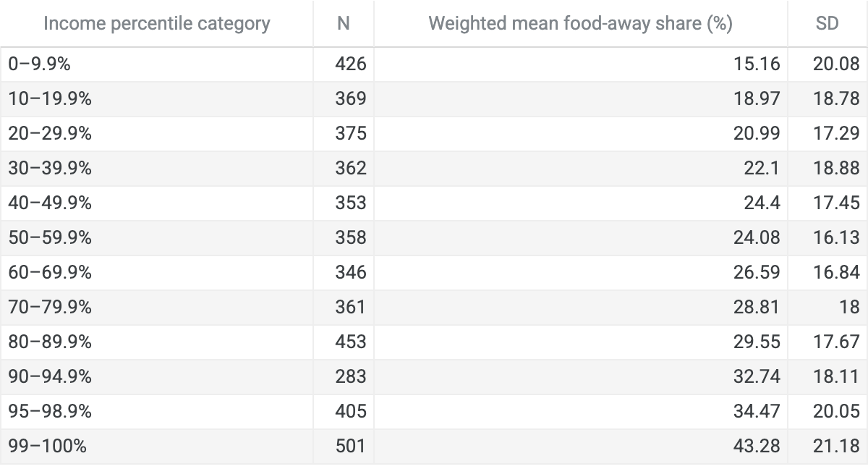Click the N value 283 cell
Image resolution: width=868 pixels, height=469 pixels.
coord(344,377)
